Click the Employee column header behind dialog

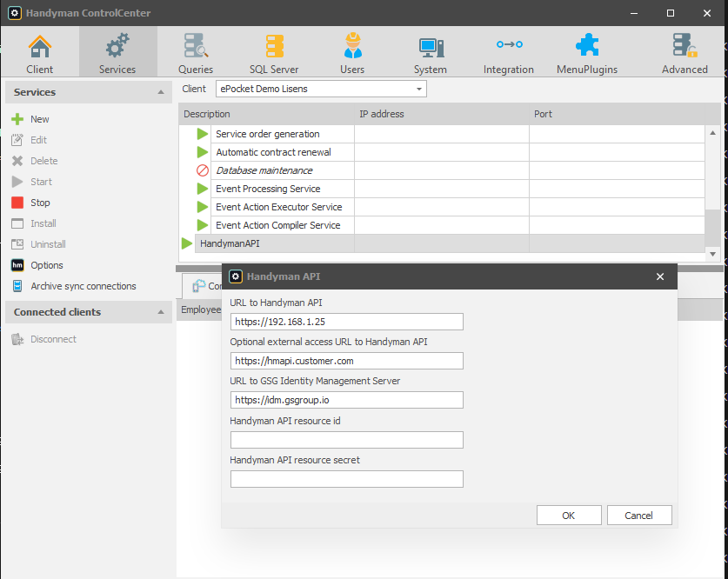(200, 309)
